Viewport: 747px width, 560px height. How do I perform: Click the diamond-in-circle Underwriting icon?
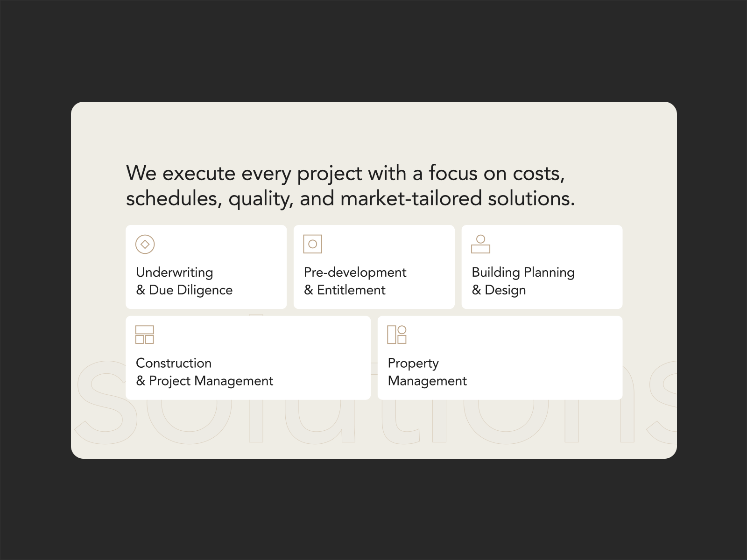pos(145,244)
